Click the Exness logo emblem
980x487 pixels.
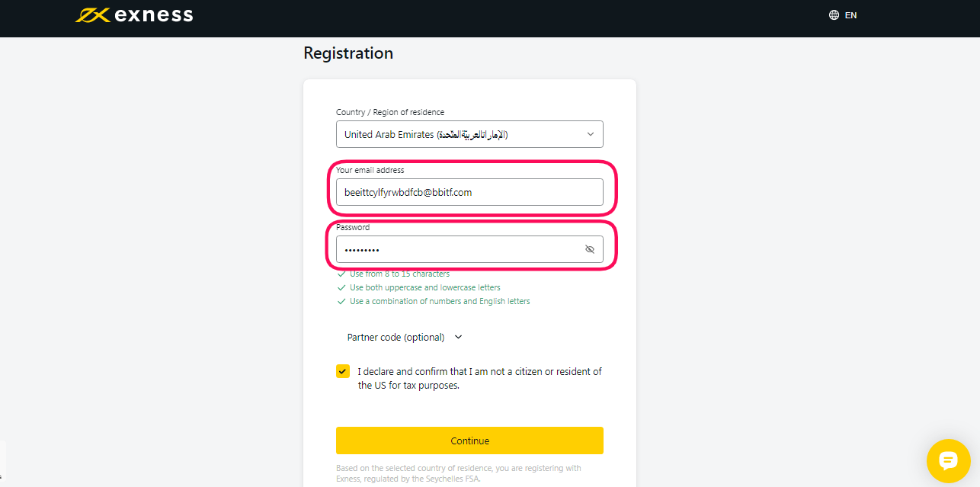click(92, 15)
